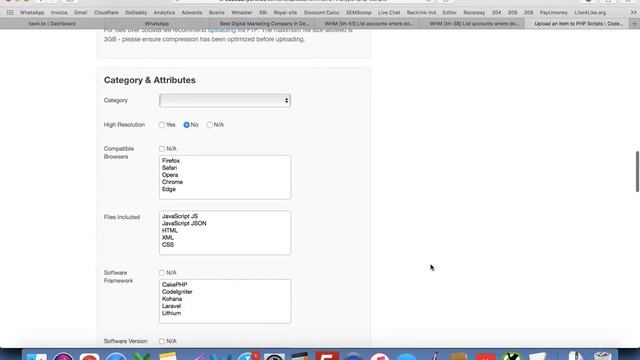Open the SEMScoop bookmark
The width and height of the screenshot is (640, 360).
pyautogui.click(x=359, y=13)
